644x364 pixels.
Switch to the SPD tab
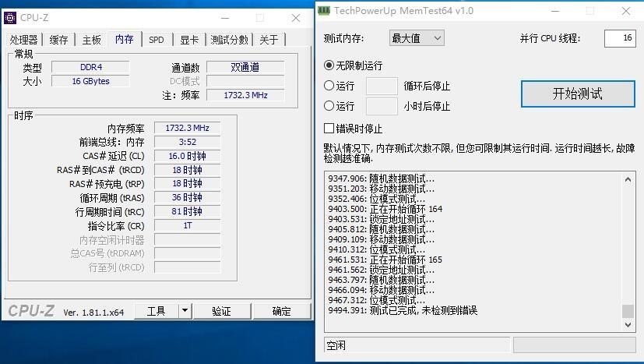point(157,40)
